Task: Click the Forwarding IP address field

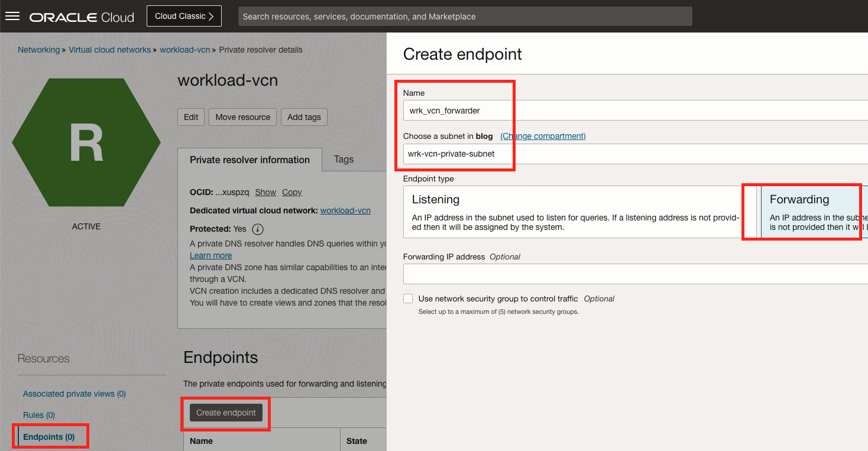Action: click(636, 274)
